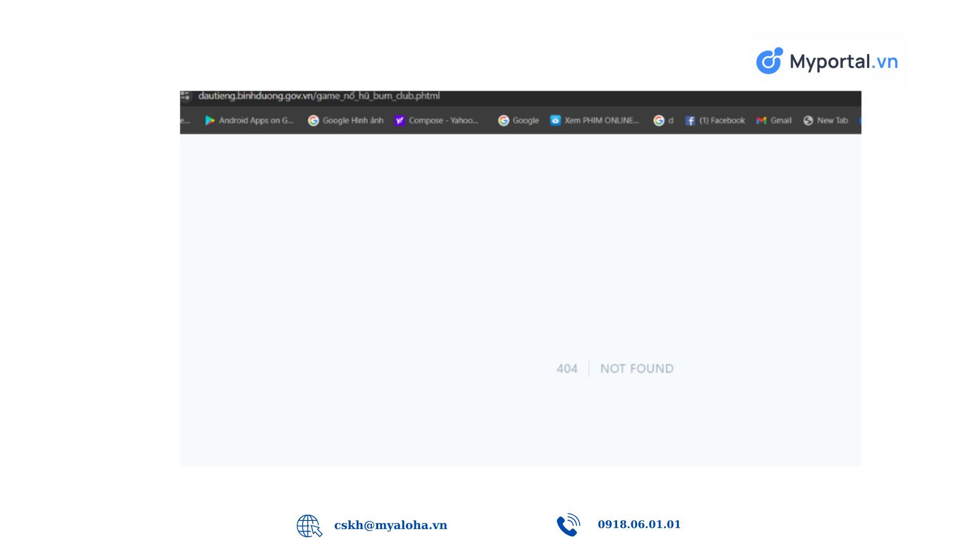Click the Myportal.vn logo
Screen dimensions: 980x551
point(827,61)
